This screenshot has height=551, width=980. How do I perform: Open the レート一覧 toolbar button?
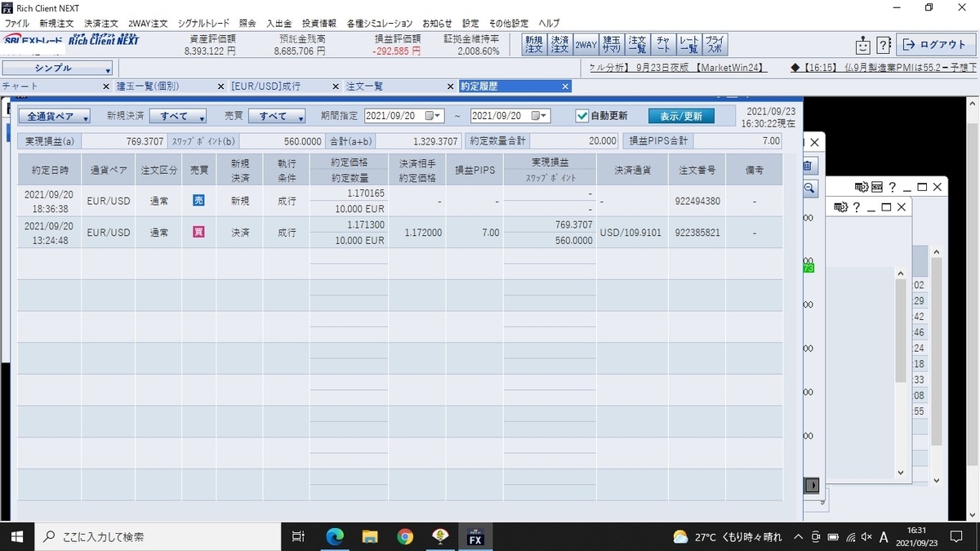point(688,44)
